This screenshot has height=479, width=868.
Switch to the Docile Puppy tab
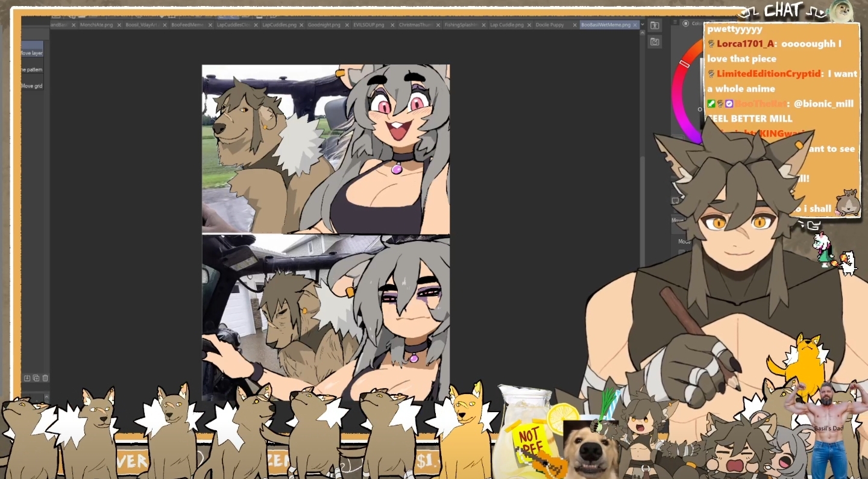(550, 25)
